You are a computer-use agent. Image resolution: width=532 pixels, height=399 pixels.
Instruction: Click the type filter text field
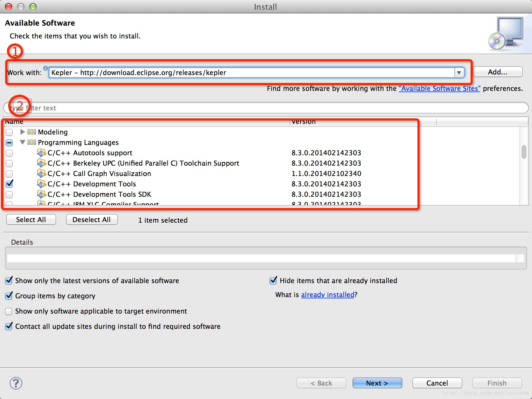[x=266, y=108]
